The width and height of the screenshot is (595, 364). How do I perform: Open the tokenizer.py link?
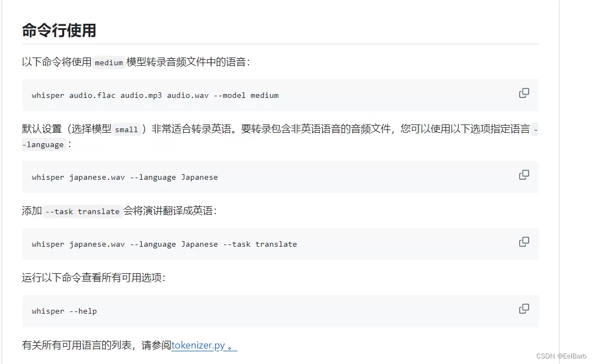pos(198,345)
